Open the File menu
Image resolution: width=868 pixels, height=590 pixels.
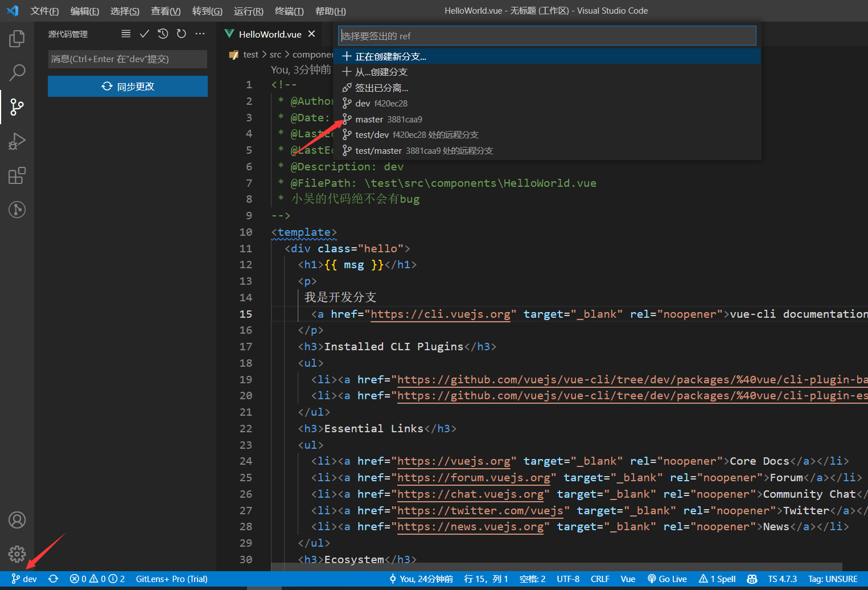[x=44, y=11]
